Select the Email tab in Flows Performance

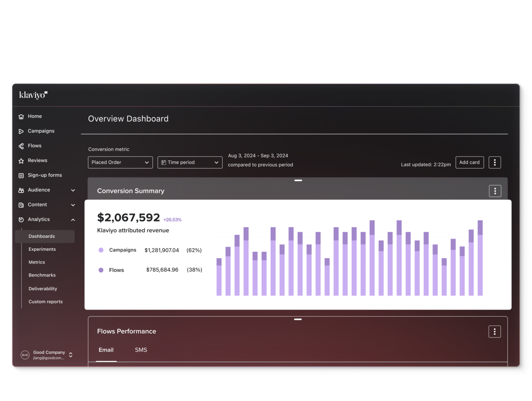coord(106,350)
